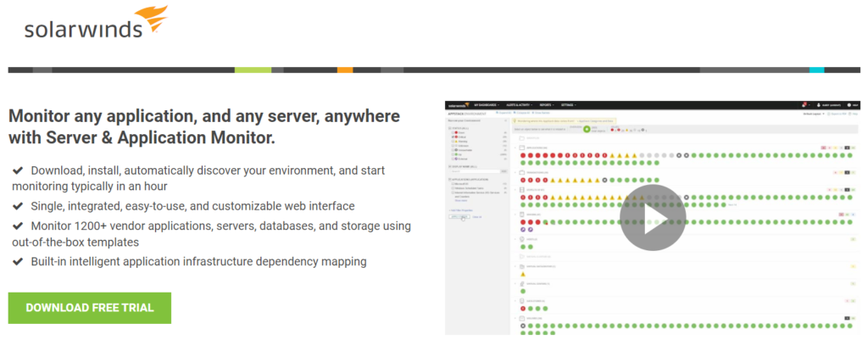Toggle the Down status checkbox in the filter
868x346 pixels.
453,132
